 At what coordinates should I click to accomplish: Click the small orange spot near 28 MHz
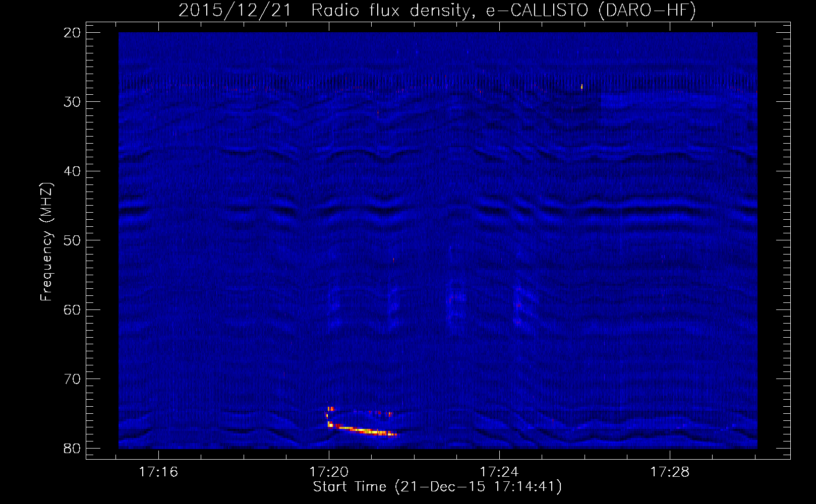click(581, 86)
